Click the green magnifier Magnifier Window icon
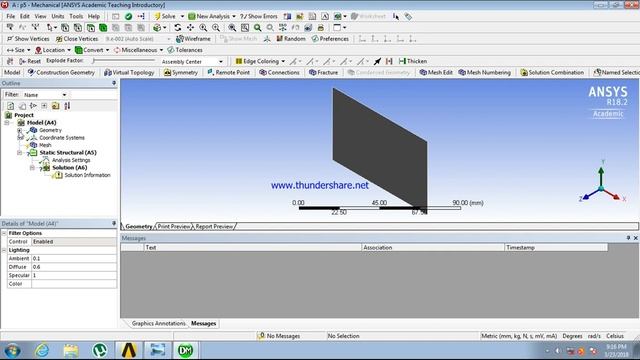 point(258,27)
